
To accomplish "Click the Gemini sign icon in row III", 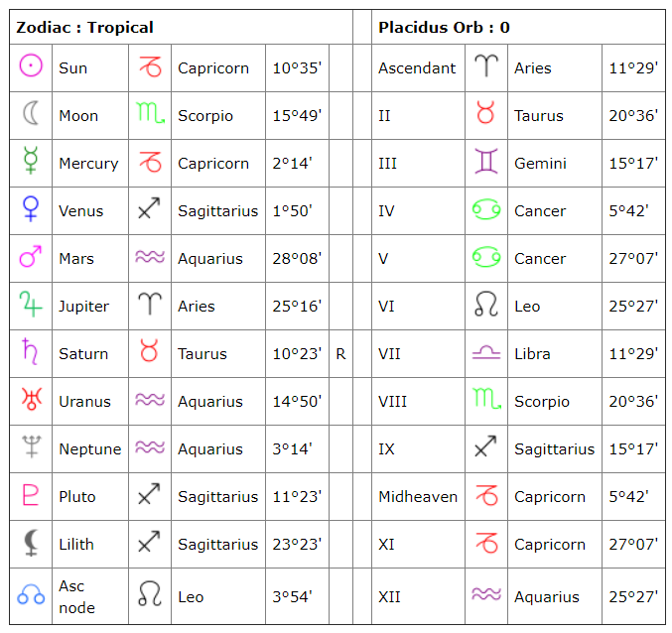I will tap(485, 163).
